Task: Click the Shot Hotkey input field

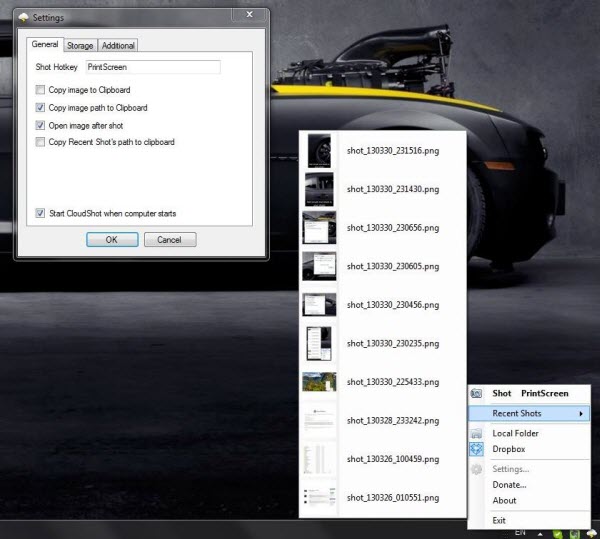Action: pos(152,67)
